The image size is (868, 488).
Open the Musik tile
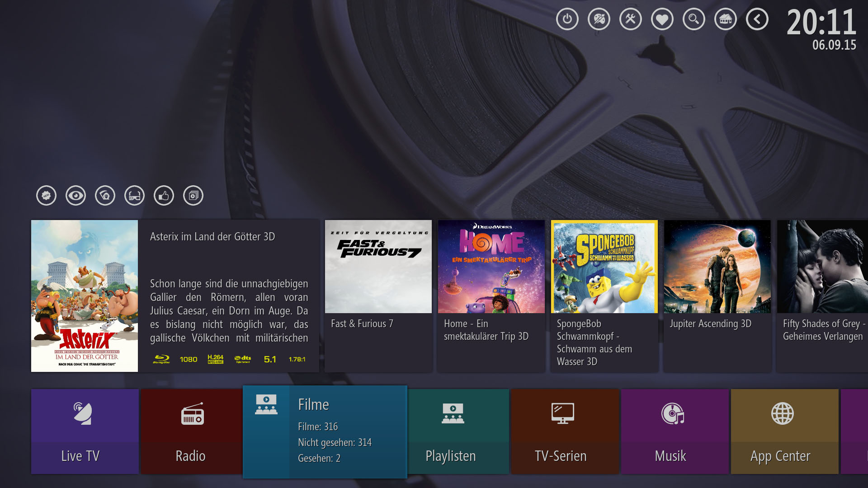675,432
